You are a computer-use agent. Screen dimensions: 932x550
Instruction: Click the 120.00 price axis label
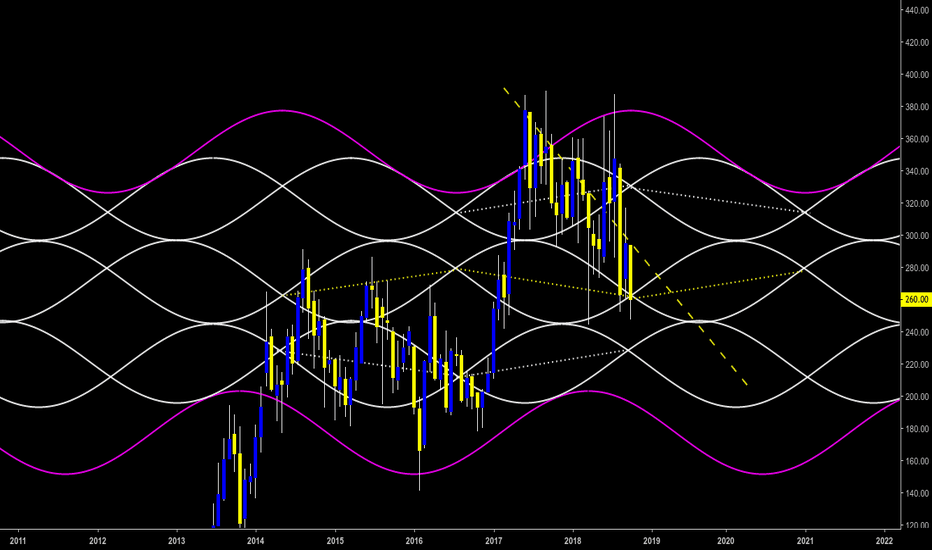tap(917, 525)
